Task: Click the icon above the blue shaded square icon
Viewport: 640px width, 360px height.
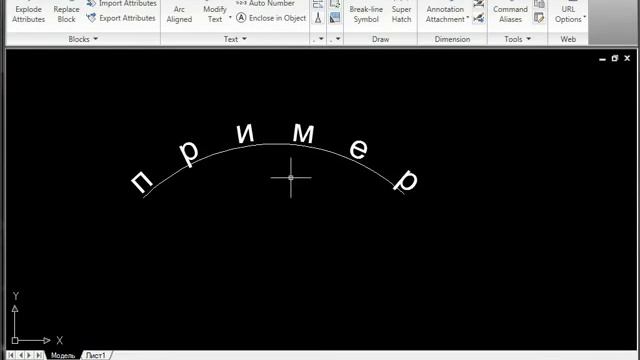Action: tap(335, 4)
